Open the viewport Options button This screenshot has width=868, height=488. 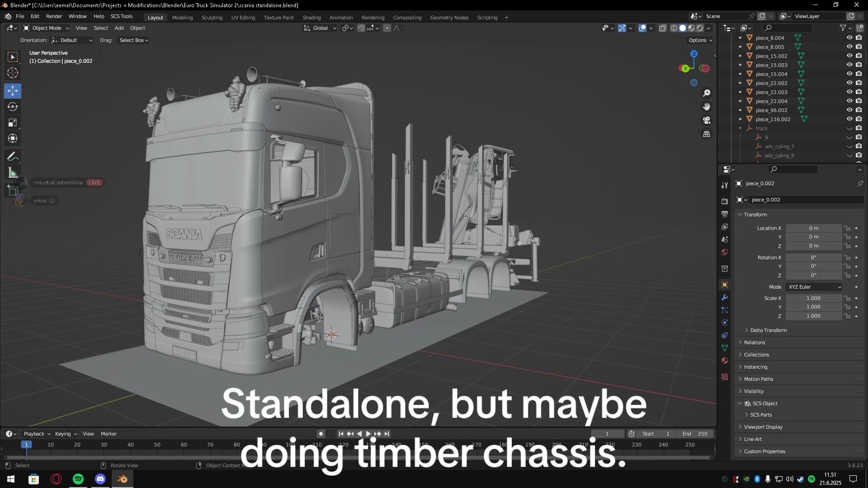point(700,40)
